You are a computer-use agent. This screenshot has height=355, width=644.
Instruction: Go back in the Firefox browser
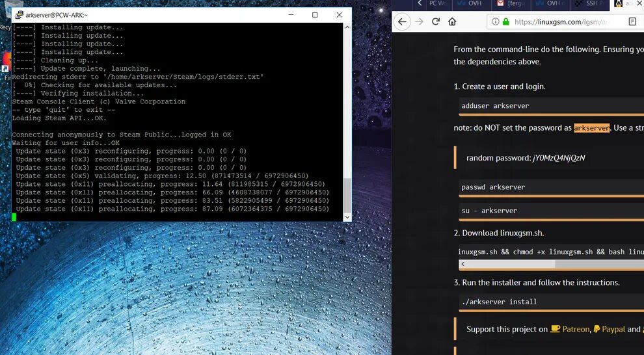(403, 21)
